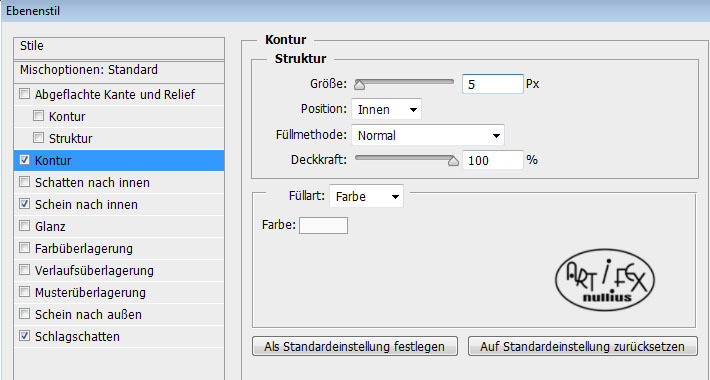
Task: Enable Musterüberlagerung effect checkbox
Action: (24, 292)
